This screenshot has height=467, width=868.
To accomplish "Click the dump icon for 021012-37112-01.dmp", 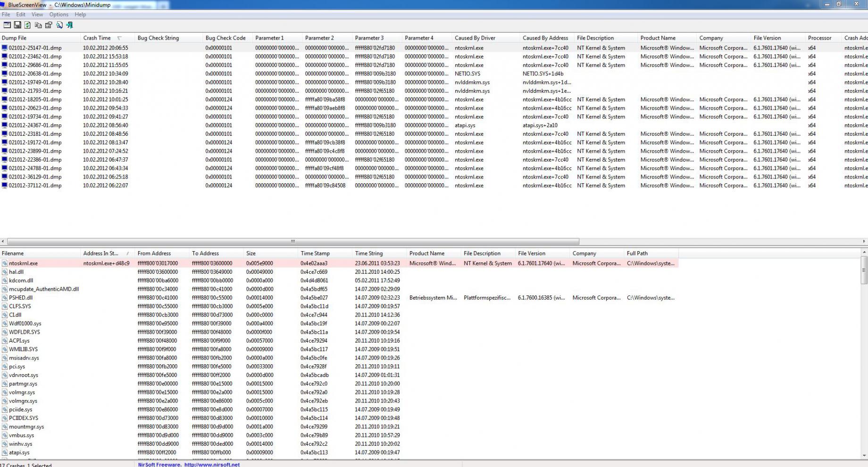I will point(5,186).
